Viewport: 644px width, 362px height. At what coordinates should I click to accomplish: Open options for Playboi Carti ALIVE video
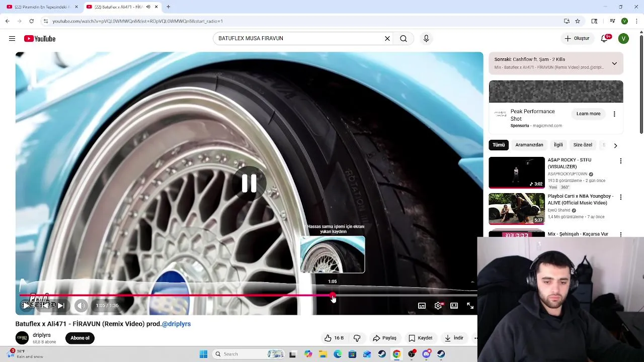click(x=621, y=197)
